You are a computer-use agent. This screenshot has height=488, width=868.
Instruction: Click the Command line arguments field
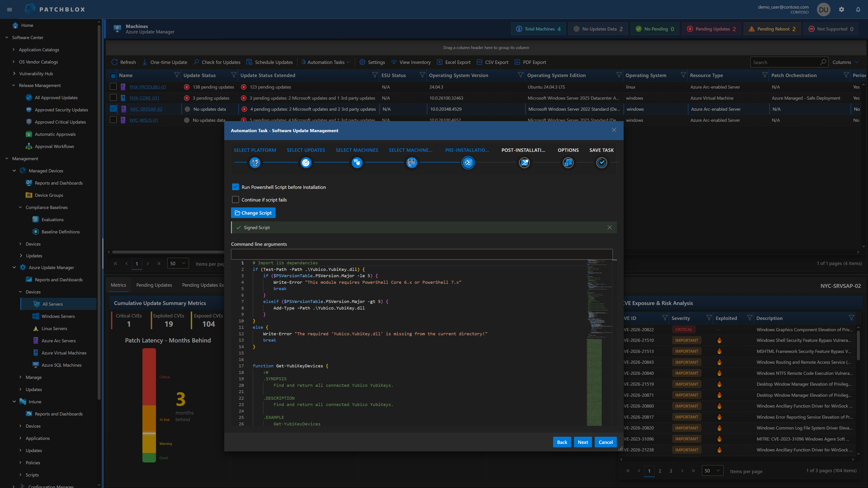[x=421, y=254]
